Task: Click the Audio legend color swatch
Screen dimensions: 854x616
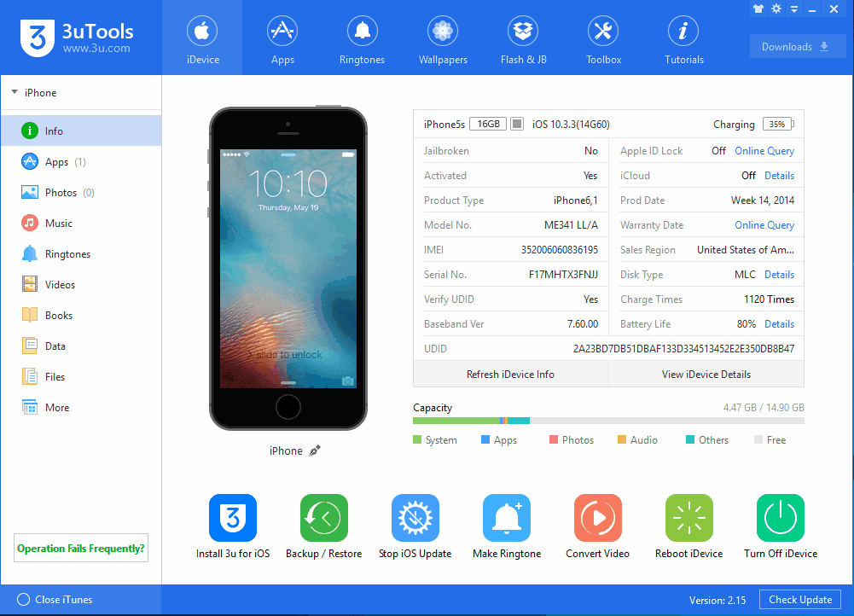Action: pyautogui.click(x=621, y=439)
